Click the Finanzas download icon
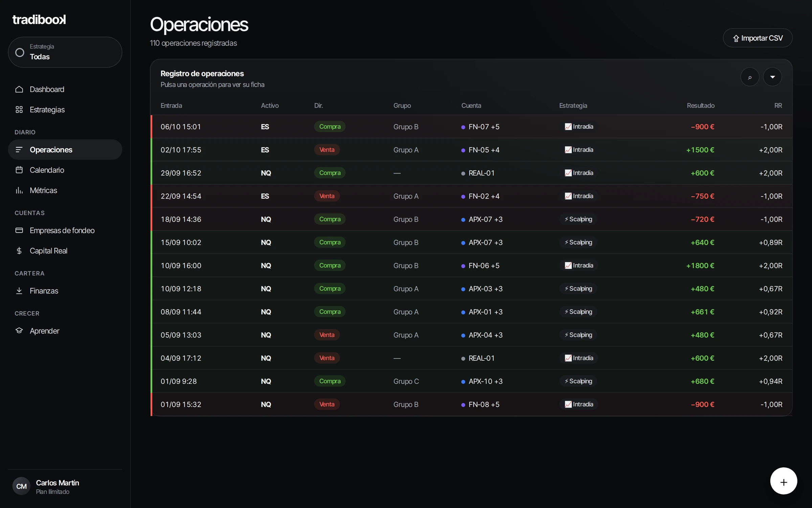 19,291
